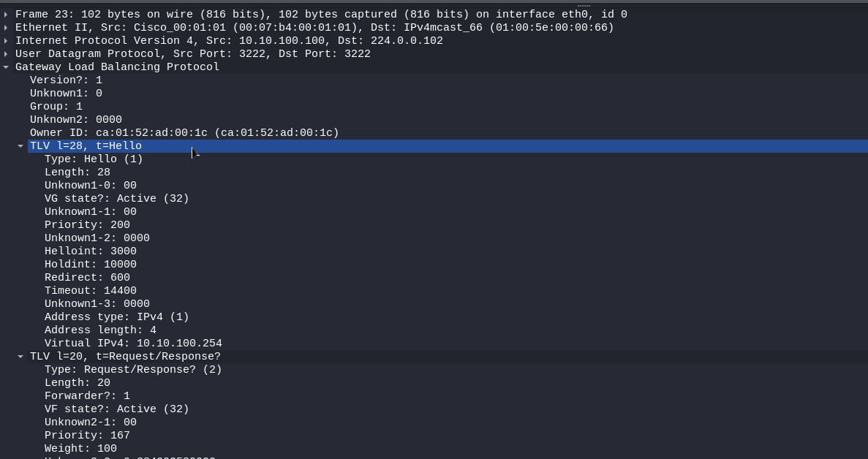This screenshot has height=459, width=868.
Task: Select the Address type IPv4 (1) row
Action: coord(116,317)
